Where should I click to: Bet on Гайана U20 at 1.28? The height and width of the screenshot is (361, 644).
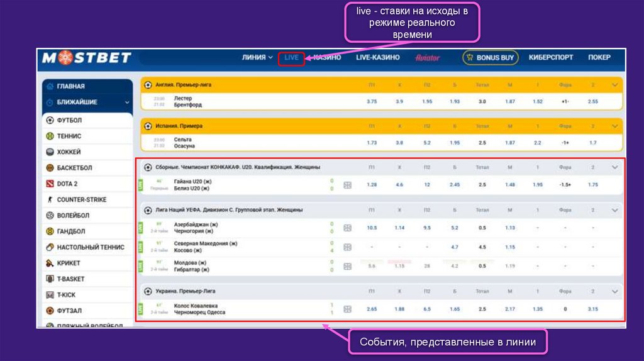click(372, 185)
